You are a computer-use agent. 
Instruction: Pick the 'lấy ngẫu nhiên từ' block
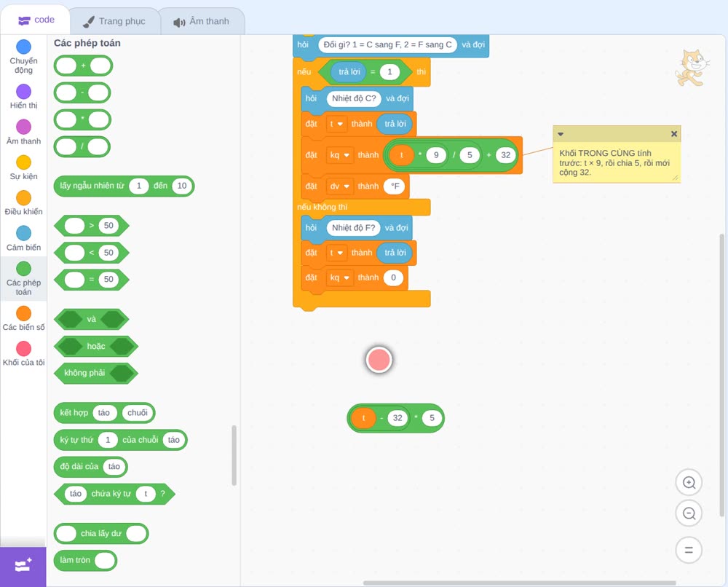click(124, 186)
